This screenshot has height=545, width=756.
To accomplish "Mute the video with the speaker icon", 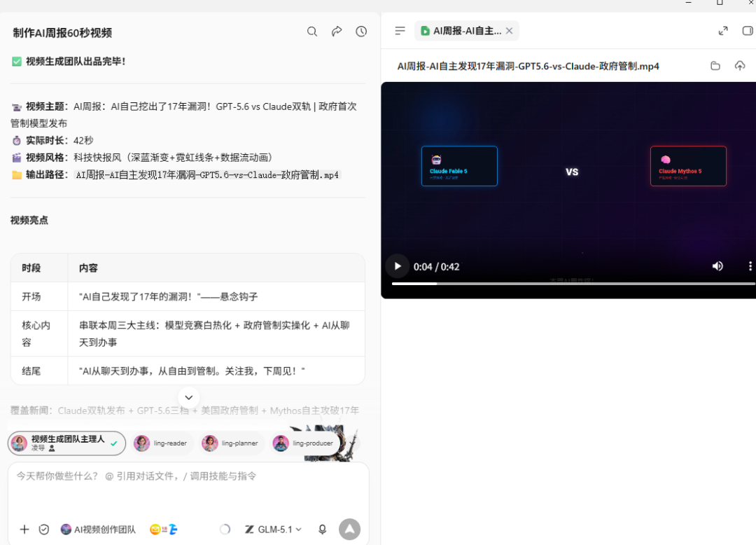I will pos(717,266).
